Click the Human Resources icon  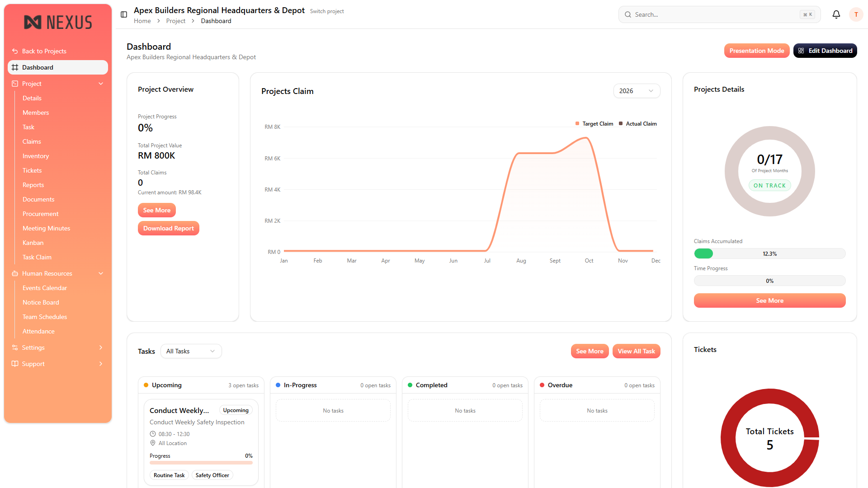(15, 273)
